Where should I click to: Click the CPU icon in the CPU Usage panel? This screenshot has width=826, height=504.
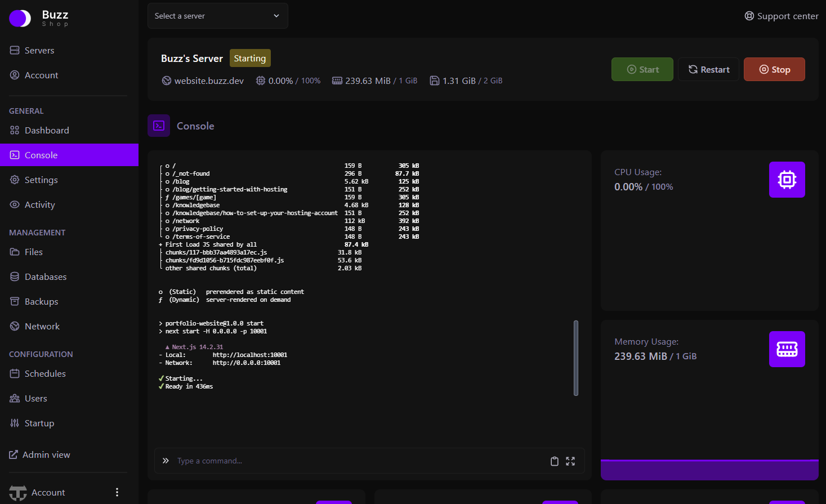[x=787, y=180]
